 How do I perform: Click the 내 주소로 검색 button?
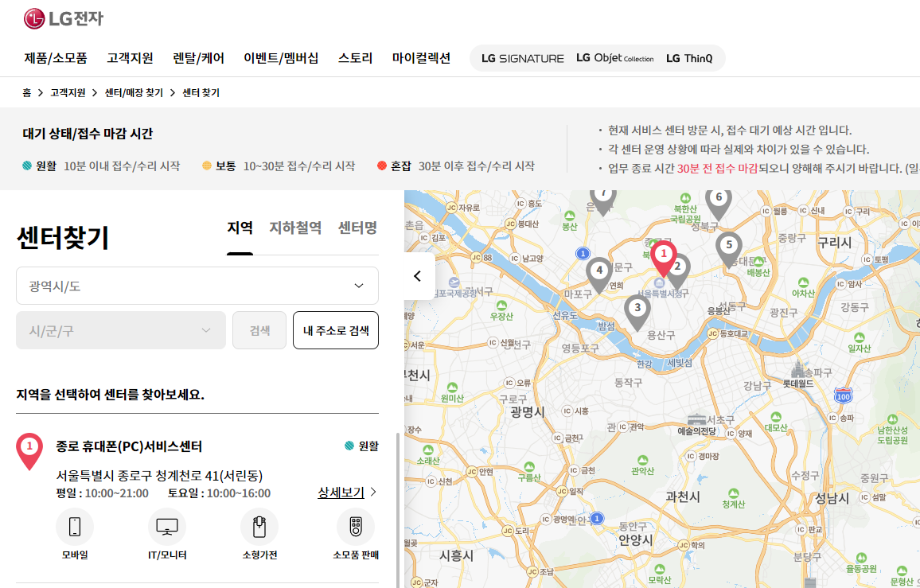click(336, 330)
